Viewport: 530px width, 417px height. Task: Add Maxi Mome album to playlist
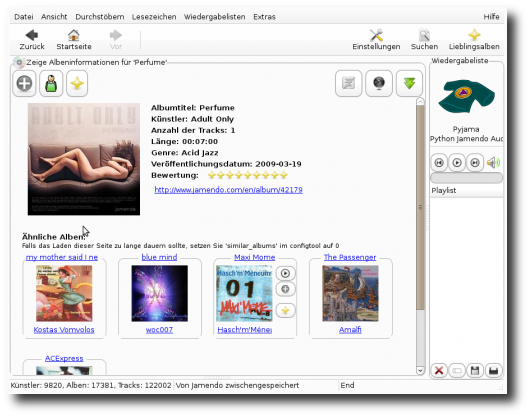[x=285, y=289]
